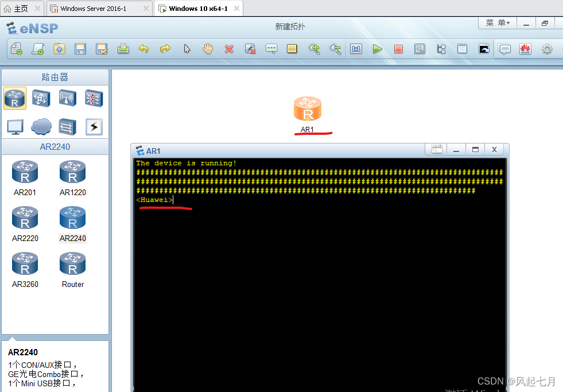
Task: Select the pointer arrow tool
Action: pyautogui.click(x=187, y=49)
